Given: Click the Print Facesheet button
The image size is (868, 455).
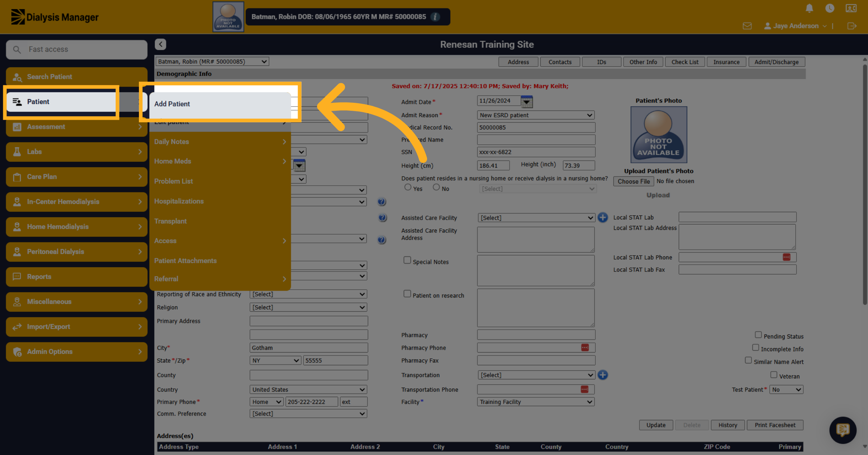Looking at the screenshot, I should tap(775, 425).
